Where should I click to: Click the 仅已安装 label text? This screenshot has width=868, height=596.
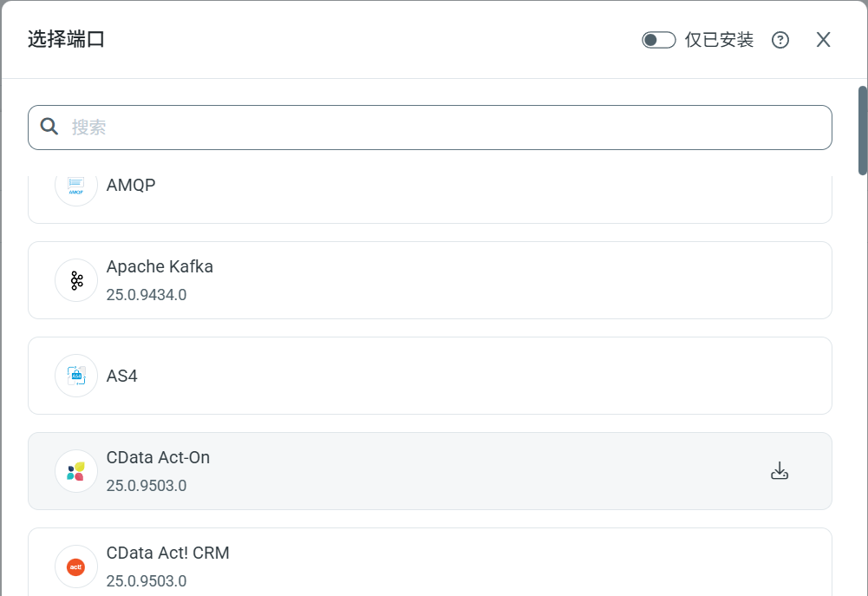point(719,40)
